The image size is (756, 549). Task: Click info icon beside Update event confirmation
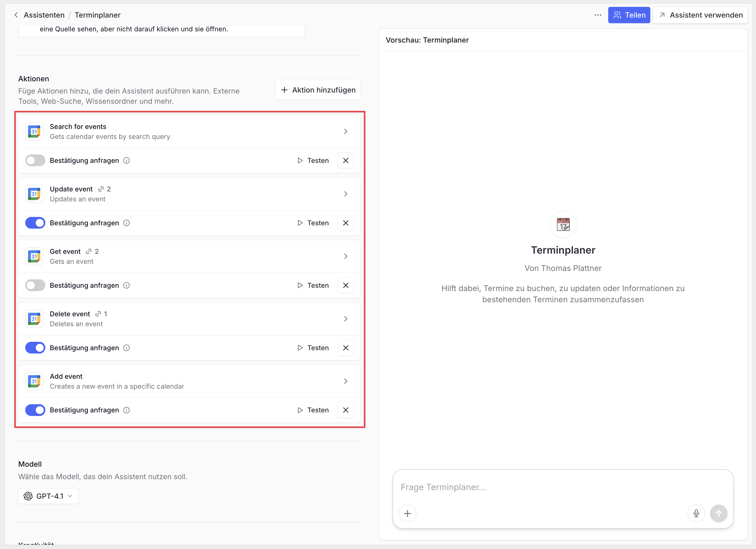(x=126, y=223)
